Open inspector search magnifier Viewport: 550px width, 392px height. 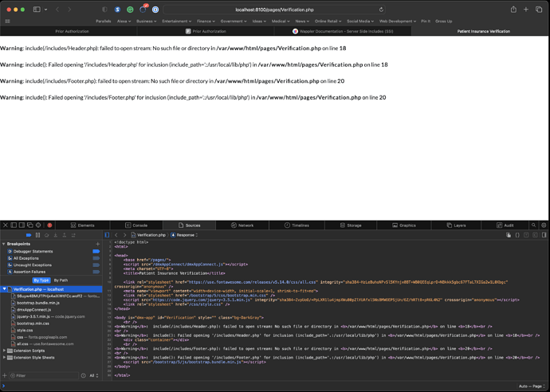[x=533, y=225]
